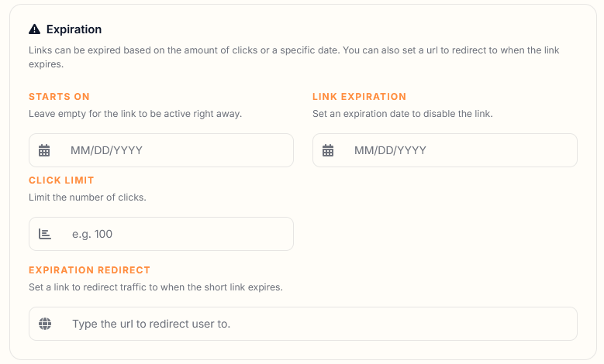Click the bar chart icon in Click Limit field
The width and height of the screenshot is (604, 364).
tap(45, 234)
